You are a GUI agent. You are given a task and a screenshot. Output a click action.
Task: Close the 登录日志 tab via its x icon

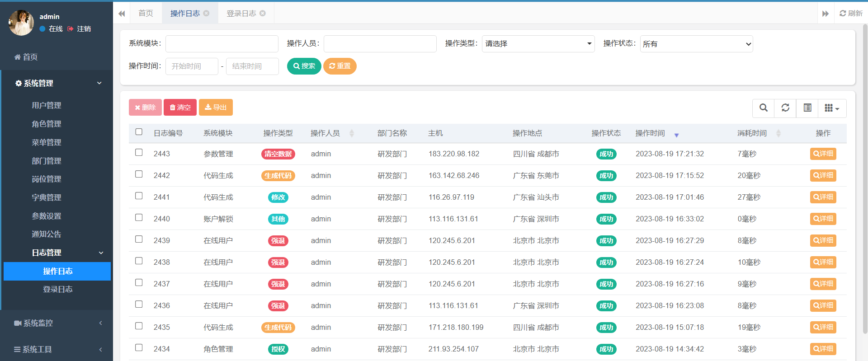[263, 13]
